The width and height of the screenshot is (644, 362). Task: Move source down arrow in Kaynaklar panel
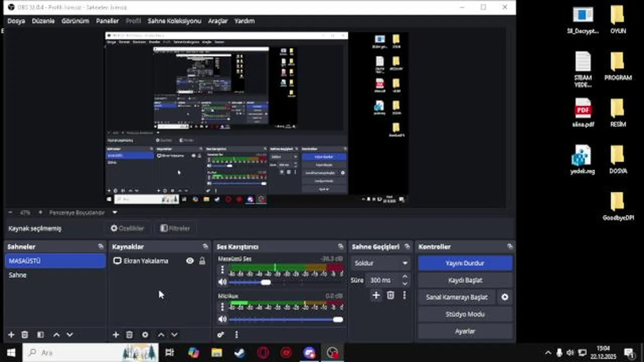point(174,335)
